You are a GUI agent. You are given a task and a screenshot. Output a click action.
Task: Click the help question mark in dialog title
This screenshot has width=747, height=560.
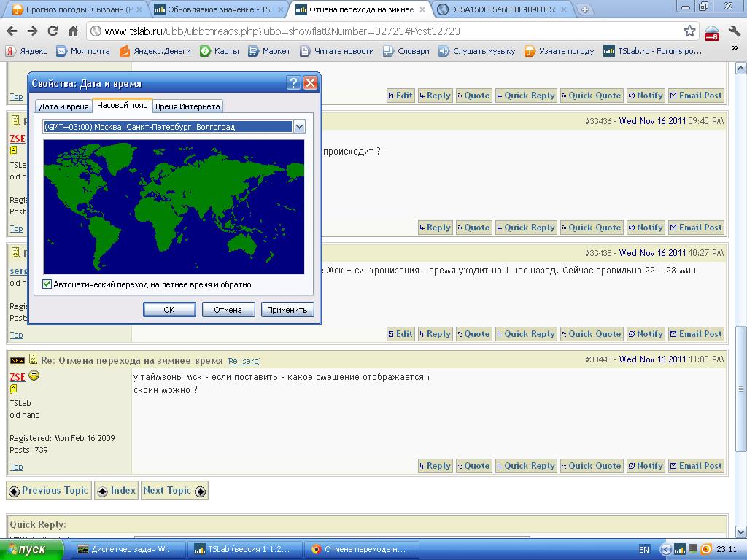pyautogui.click(x=293, y=83)
